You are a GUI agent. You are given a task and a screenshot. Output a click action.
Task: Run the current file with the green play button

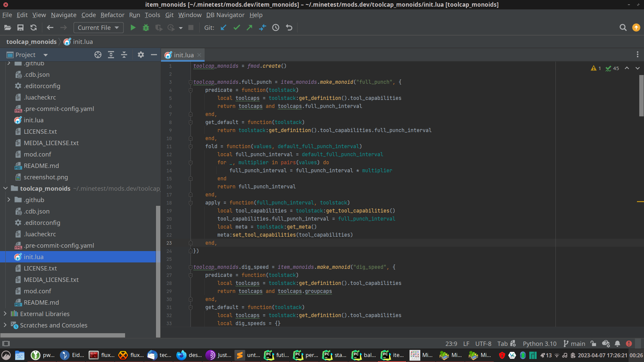133,28
